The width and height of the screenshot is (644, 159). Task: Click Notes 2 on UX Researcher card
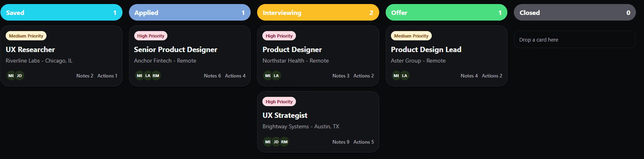(85, 76)
